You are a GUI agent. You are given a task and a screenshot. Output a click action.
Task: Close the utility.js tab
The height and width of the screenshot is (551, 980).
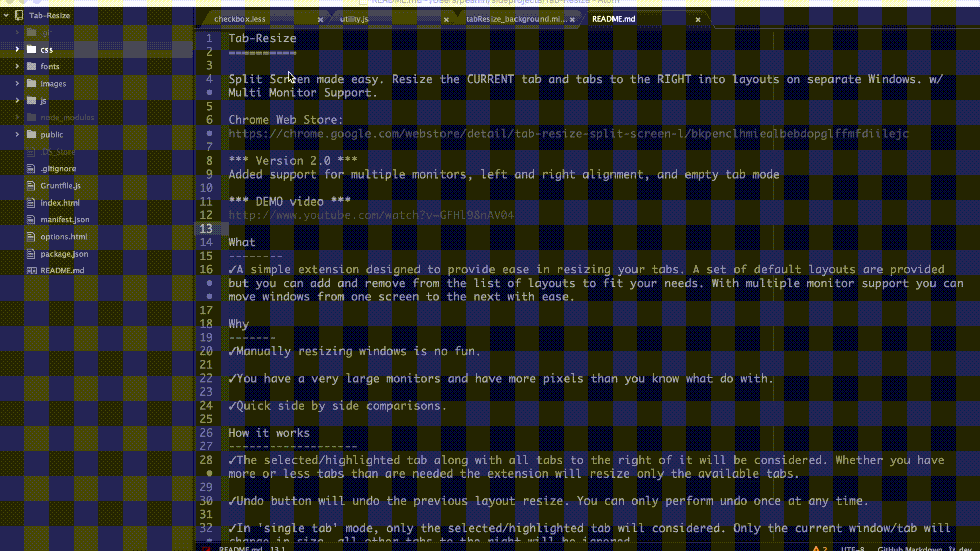(x=446, y=19)
